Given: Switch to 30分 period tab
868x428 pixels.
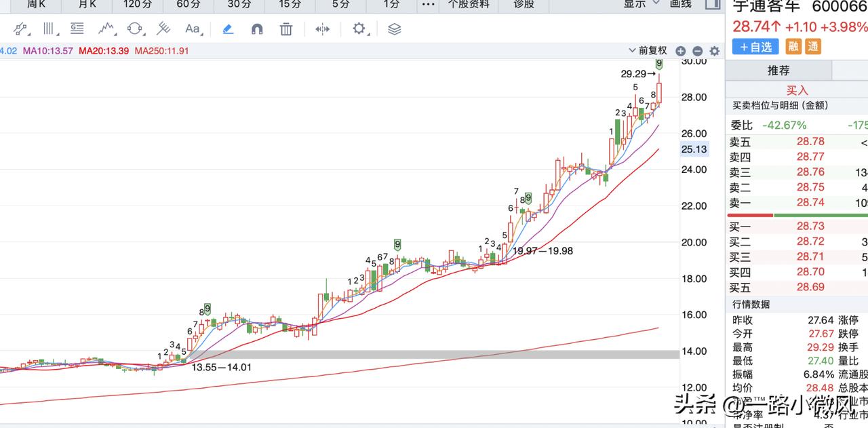Looking at the screenshot, I should 239,4.
